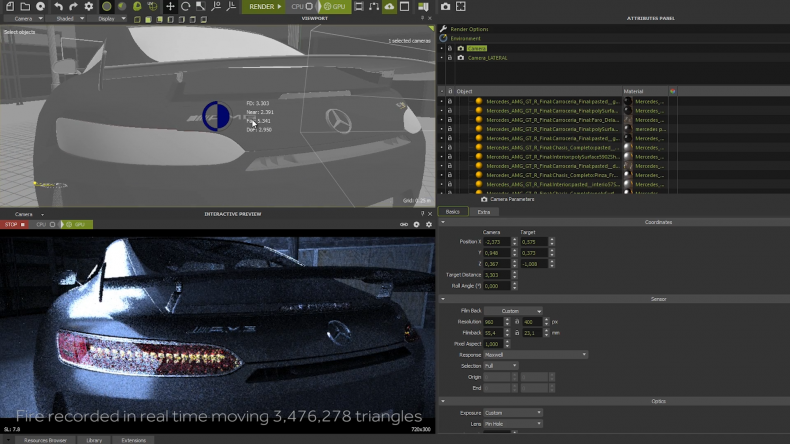The height and width of the screenshot is (444, 790).
Task: Switch the top toolbar engine to CPU
Action: tap(302, 7)
